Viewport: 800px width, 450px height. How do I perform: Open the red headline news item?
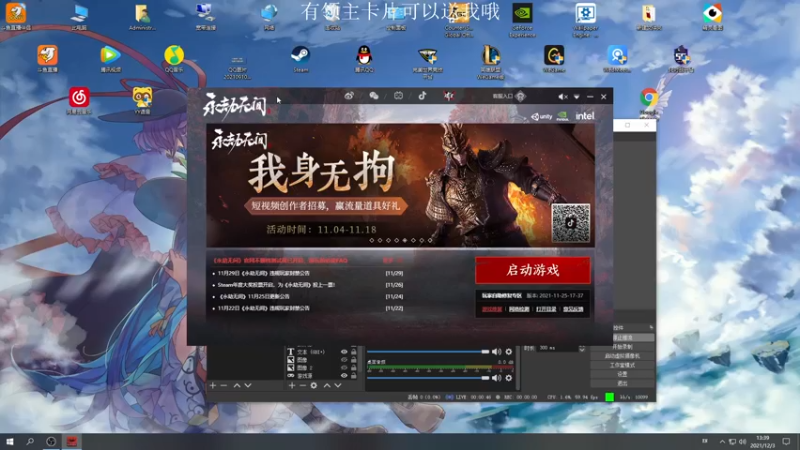(280, 261)
